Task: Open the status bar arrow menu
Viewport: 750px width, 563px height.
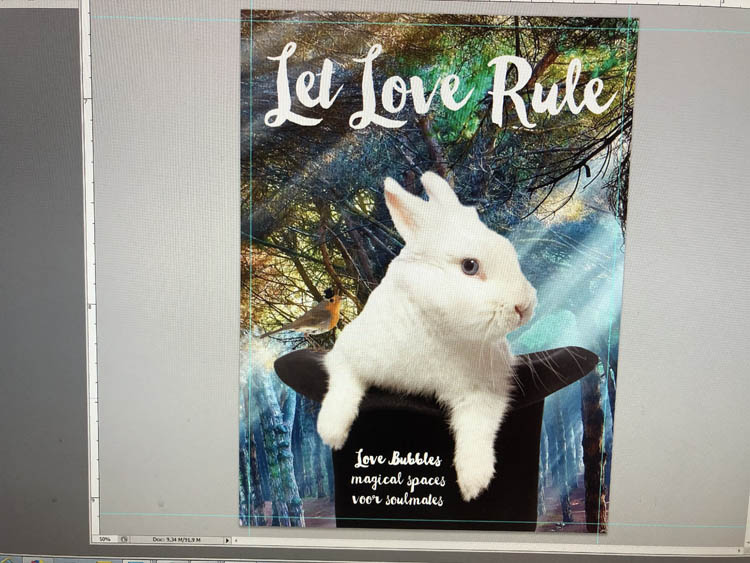Action: click(226, 540)
